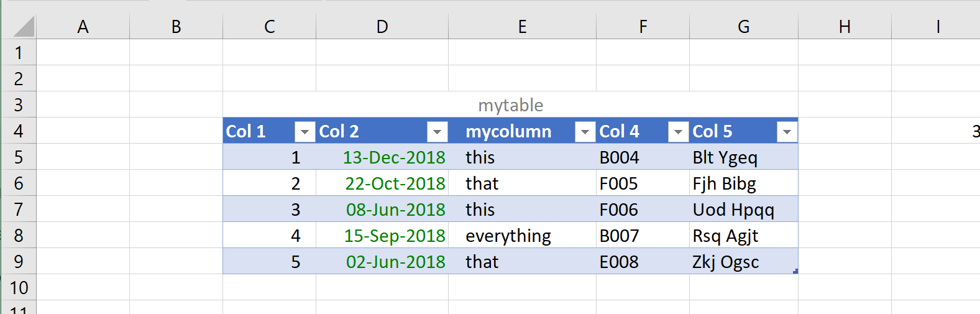Image resolution: width=980 pixels, height=314 pixels.
Task: Click the table resize handle corner
Action: point(795,271)
